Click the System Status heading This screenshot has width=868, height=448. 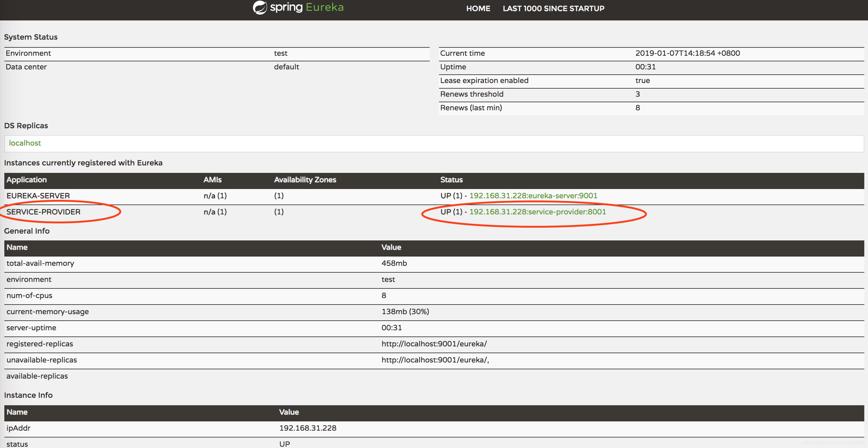click(31, 37)
